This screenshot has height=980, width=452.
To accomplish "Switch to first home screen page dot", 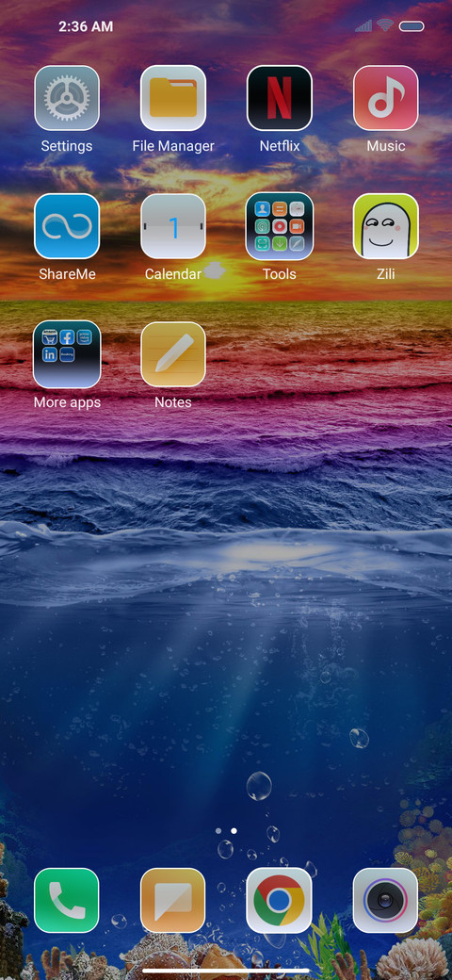I will coord(218,831).
